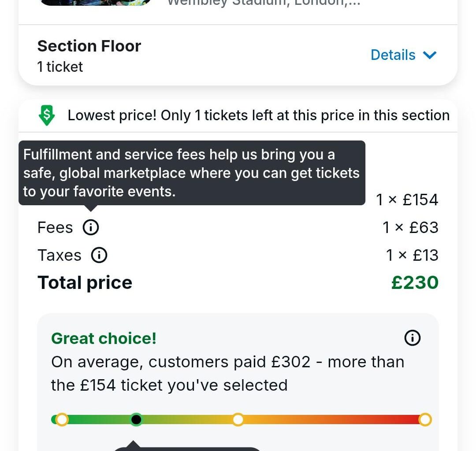This screenshot has width=476, height=451.
Task: Click the Fees info icon
Action: point(91,228)
